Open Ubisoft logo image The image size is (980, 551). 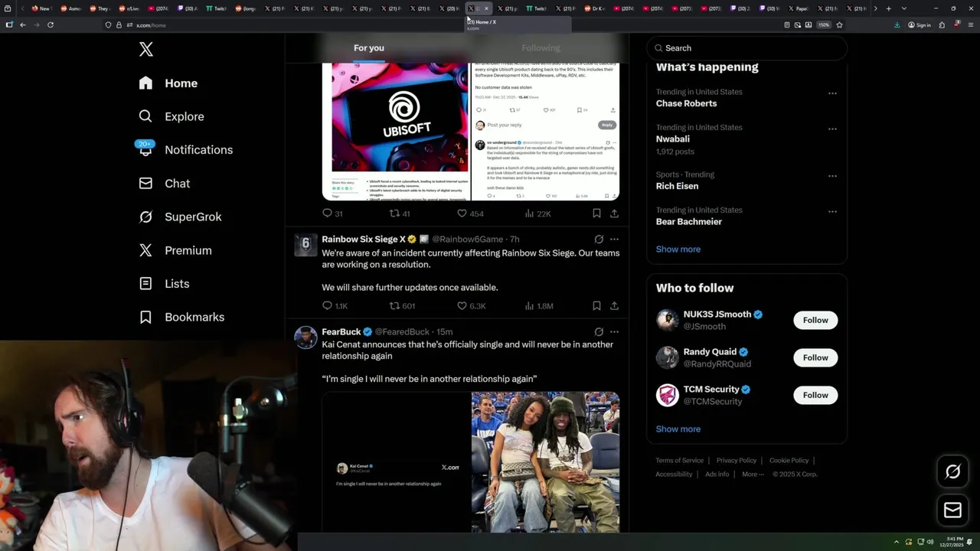pos(400,117)
